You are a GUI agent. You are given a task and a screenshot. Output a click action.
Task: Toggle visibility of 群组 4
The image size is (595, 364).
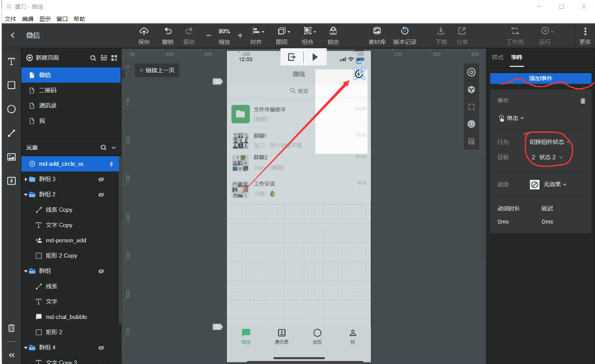[101, 347]
